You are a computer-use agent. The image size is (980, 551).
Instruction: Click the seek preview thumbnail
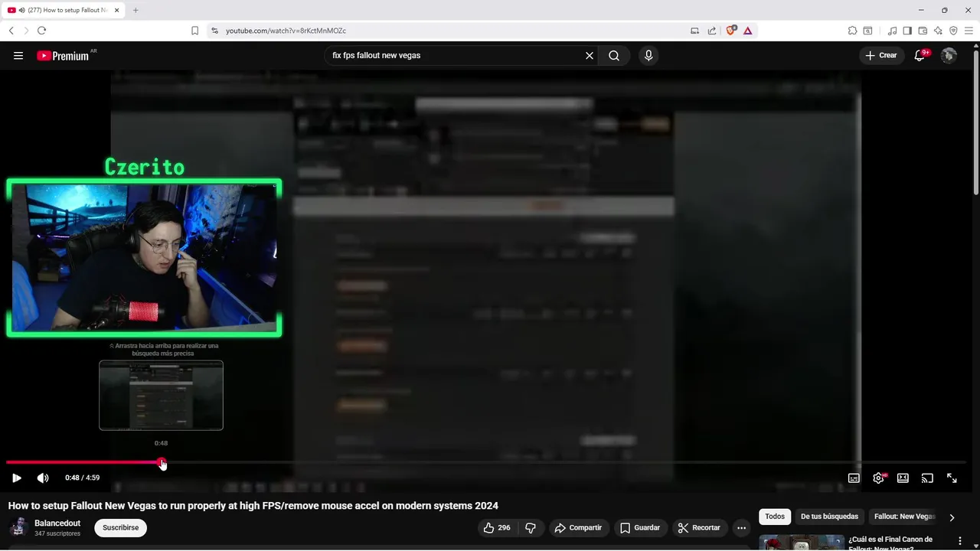[x=161, y=395]
